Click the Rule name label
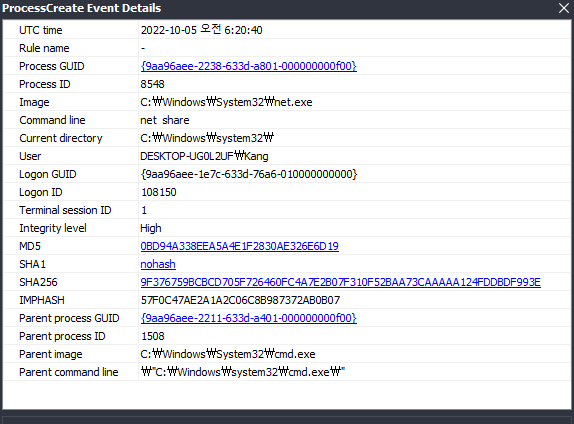Screen dimensions: 574x424 point(44,48)
